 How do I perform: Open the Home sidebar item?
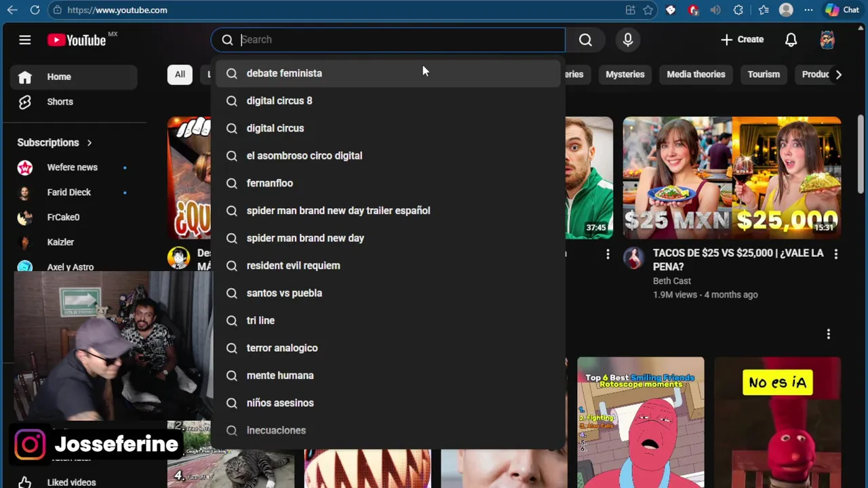[73, 77]
